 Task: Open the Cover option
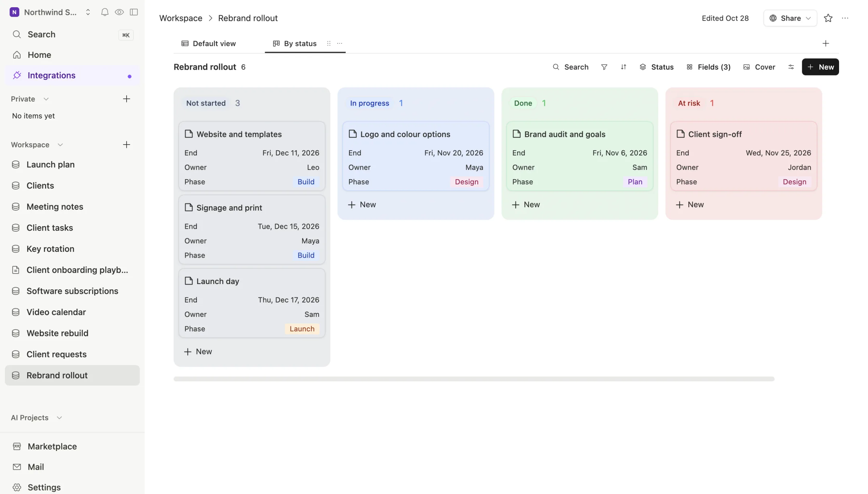759,67
